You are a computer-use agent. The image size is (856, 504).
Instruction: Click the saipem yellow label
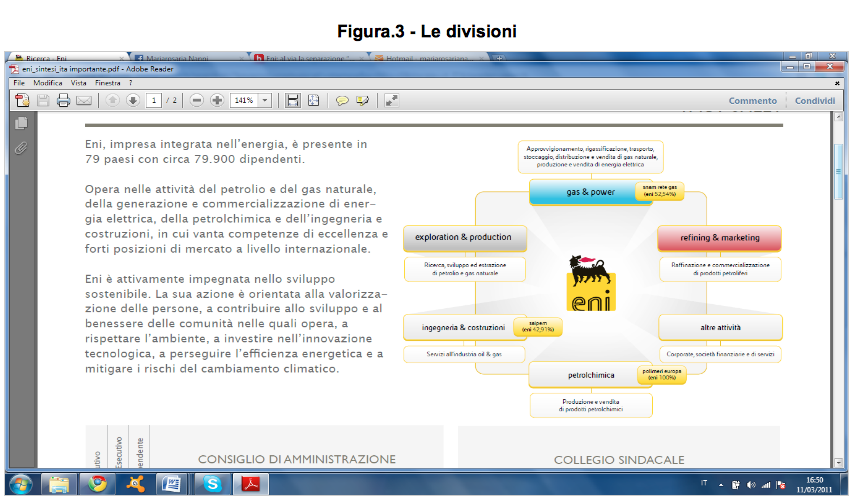[538, 327]
